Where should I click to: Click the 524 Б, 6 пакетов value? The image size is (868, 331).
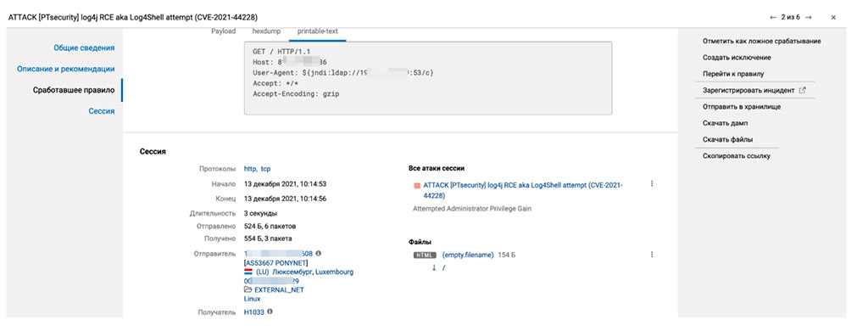click(x=270, y=227)
